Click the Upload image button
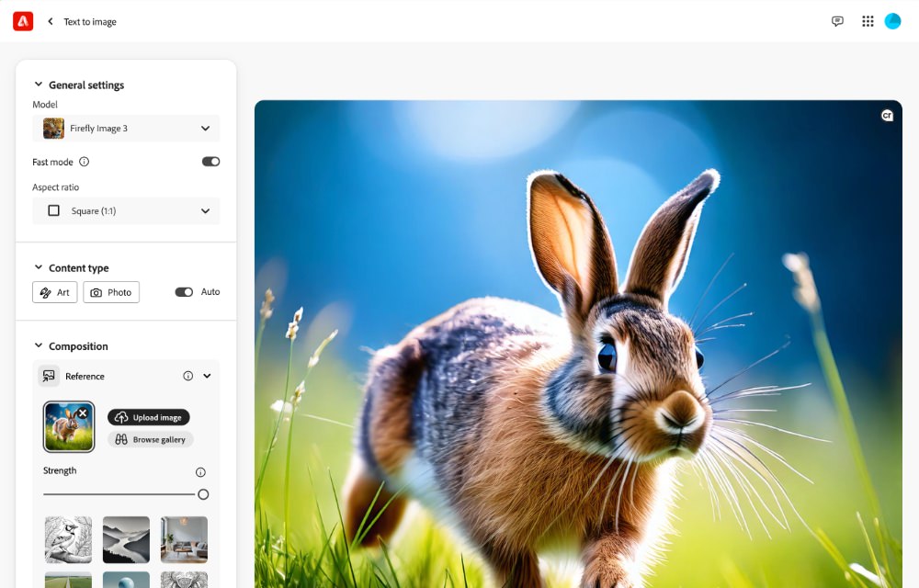 pyautogui.click(x=148, y=417)
